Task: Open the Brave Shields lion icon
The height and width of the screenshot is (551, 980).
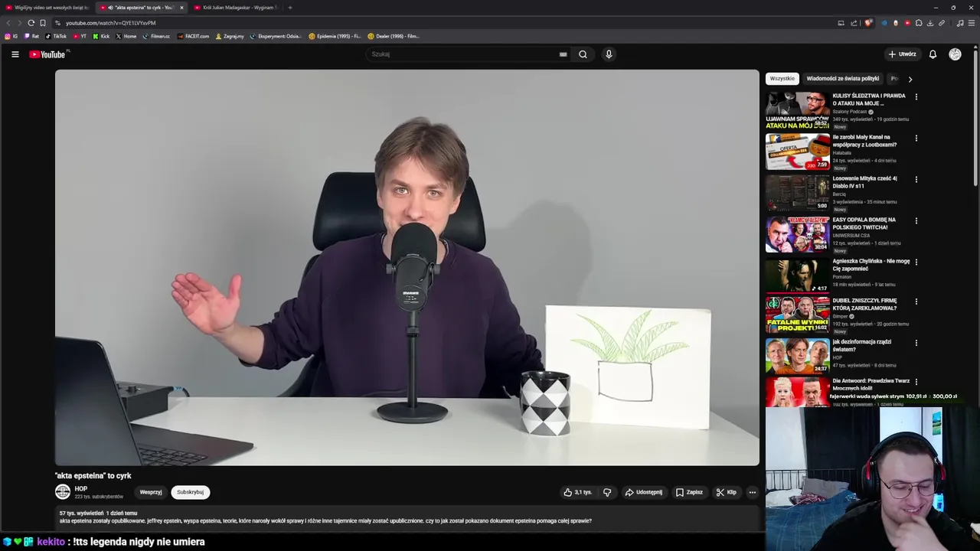Action: pyautogui.click(x=868, y=23)
